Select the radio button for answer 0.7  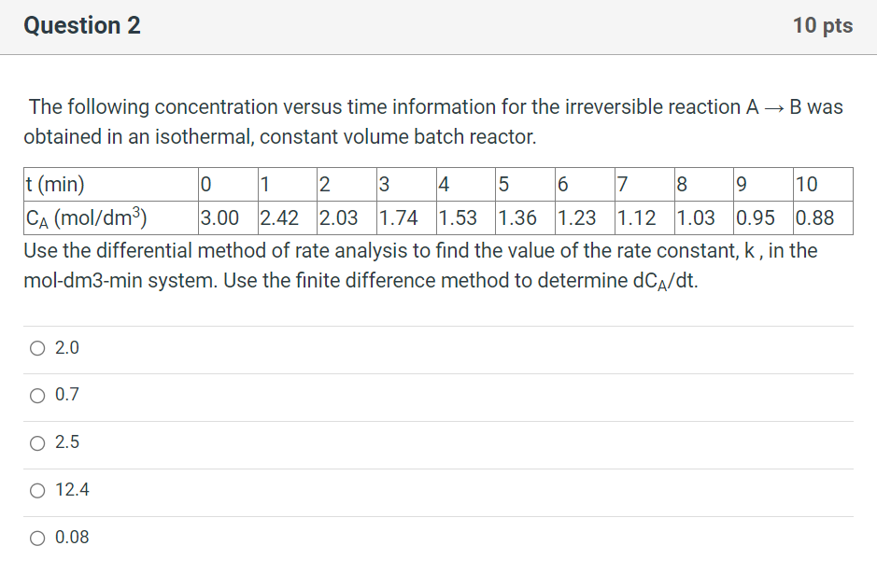click(37, 396)
